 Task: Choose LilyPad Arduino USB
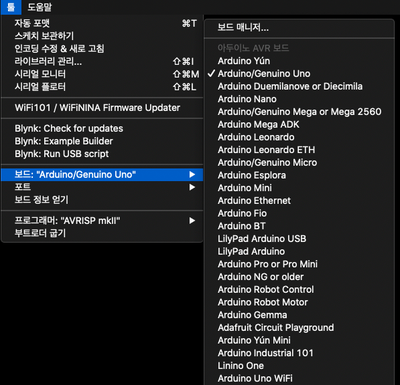(x=299, y=239)
